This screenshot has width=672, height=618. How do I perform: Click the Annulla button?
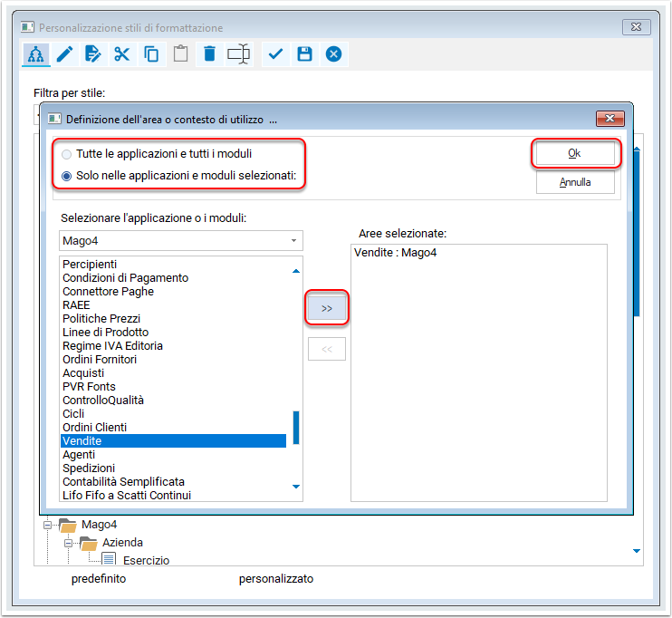[575, 182]
